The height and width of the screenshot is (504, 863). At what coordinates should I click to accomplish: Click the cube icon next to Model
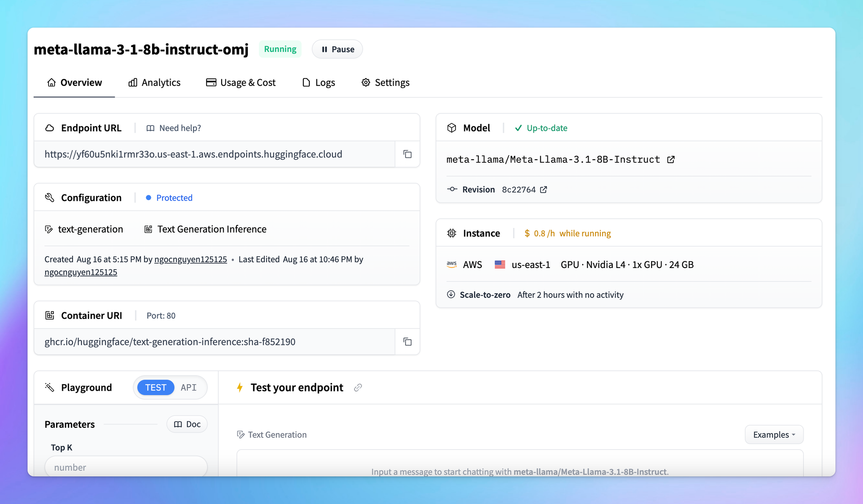pyautogui.click(x=452, y=128)
